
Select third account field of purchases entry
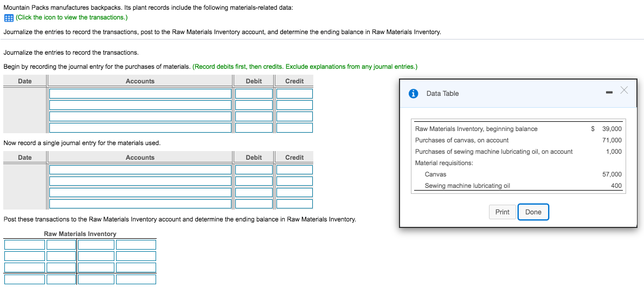[140, 116]
